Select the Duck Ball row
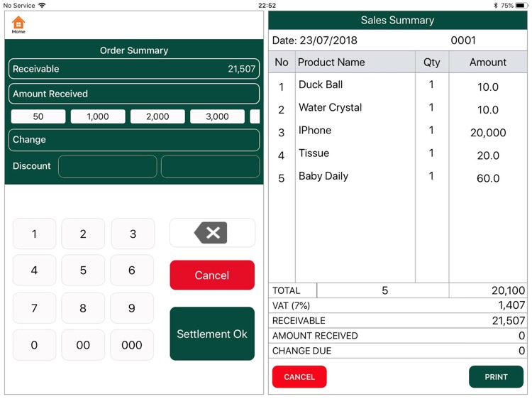The height and width of the screenshot is (399, 532). pos(398,85)
